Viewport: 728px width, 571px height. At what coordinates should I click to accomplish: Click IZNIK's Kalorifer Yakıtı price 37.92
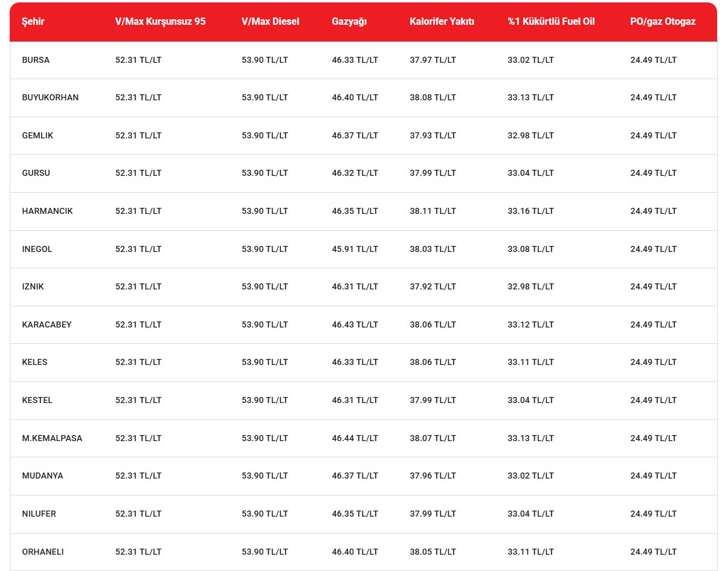pyautogui.click(x=433, y=286)
